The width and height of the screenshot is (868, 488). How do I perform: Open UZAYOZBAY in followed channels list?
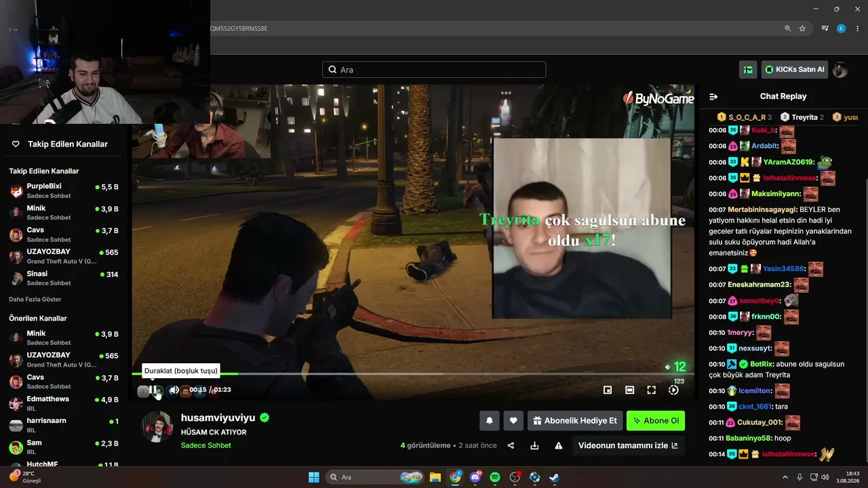pos(64,256)
